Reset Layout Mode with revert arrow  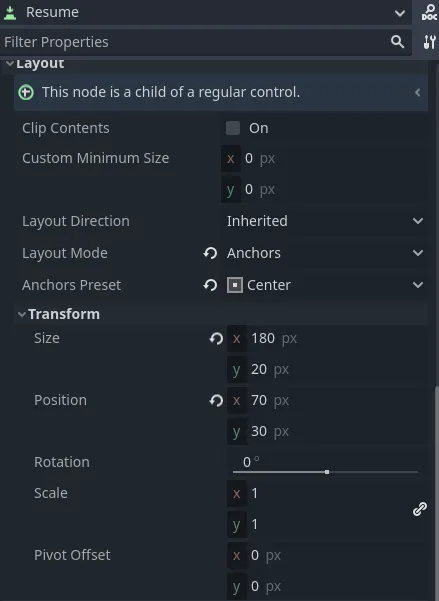click(210, 253)
